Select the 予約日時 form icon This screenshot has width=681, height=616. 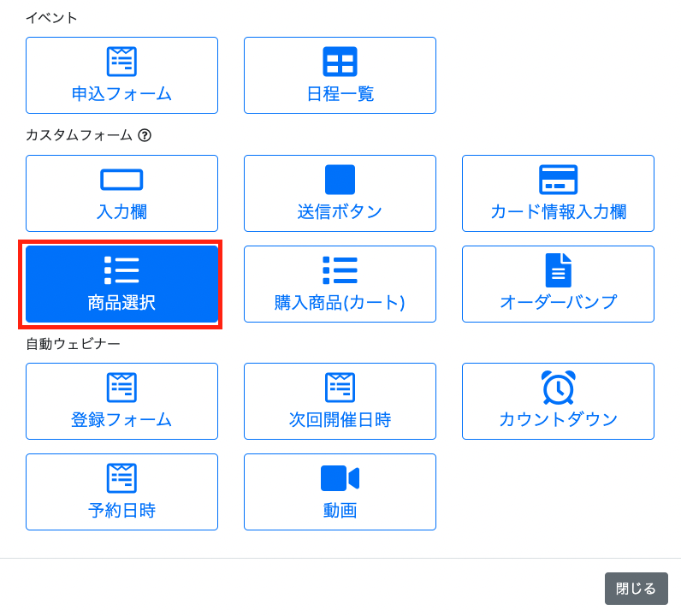[x=121, y=478]
